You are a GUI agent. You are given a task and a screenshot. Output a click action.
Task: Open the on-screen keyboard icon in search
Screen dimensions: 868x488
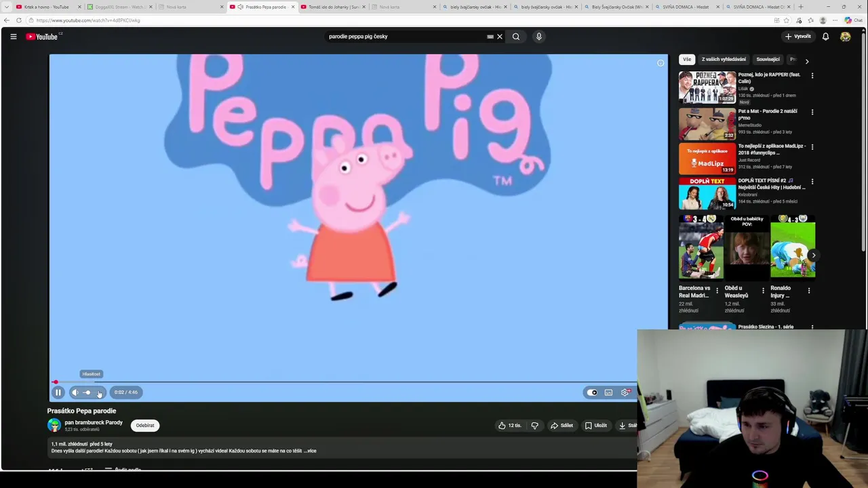490,37
